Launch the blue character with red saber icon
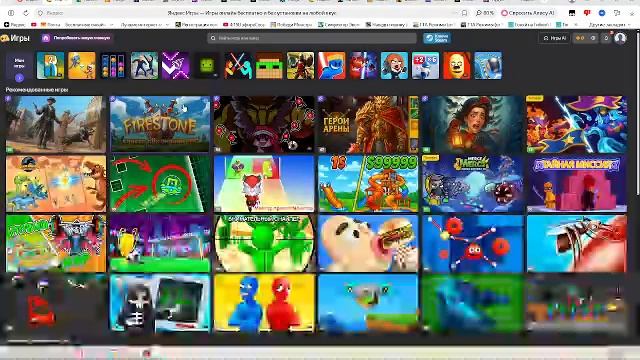 click(332, 65)
